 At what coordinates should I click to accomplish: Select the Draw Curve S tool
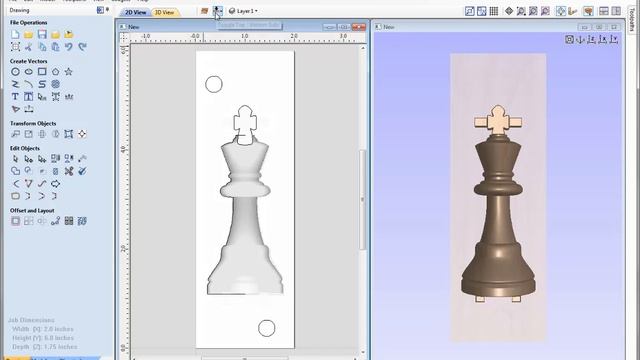click(x=42, y=84)
